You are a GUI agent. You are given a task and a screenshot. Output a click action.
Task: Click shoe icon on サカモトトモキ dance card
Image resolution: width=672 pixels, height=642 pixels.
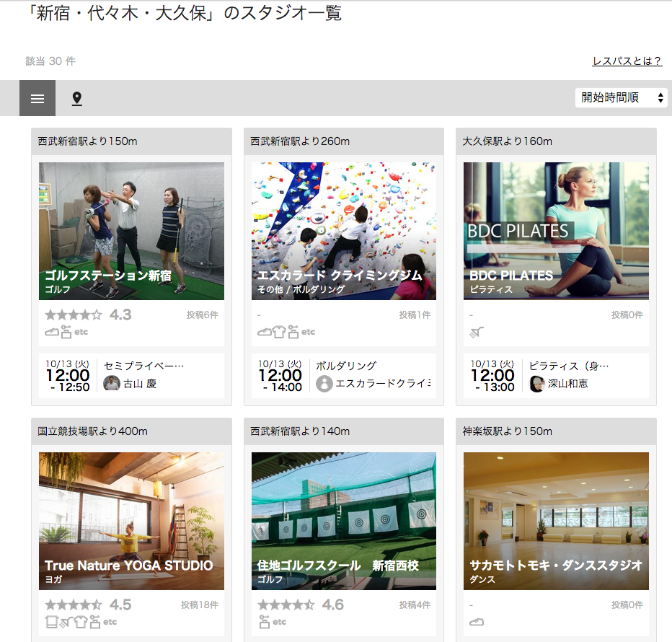pos(477,622)
